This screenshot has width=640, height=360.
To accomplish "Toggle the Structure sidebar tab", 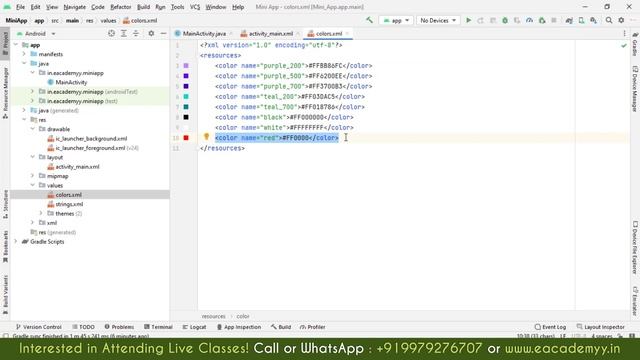I will pos(5,204).
